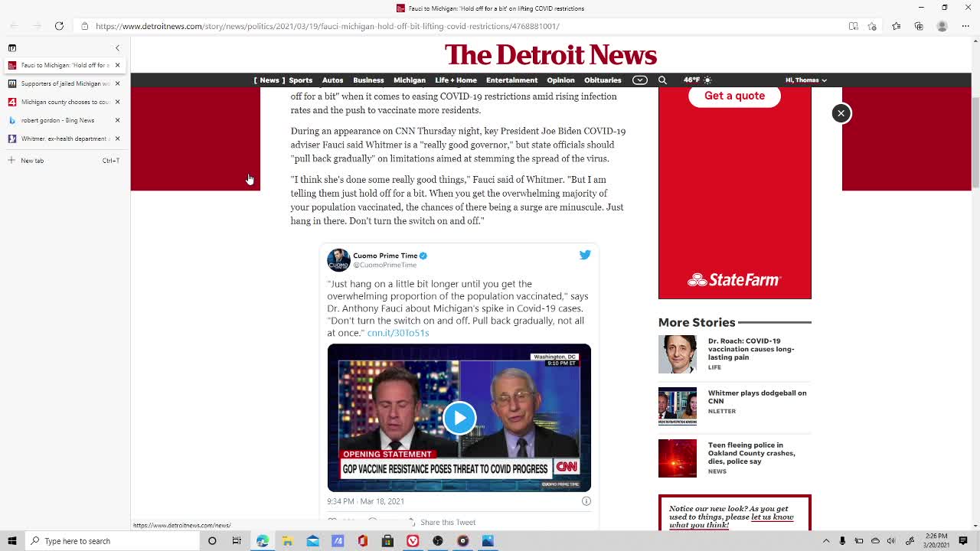Click the Twitter bird icon in tweet

tap(585, 255)
